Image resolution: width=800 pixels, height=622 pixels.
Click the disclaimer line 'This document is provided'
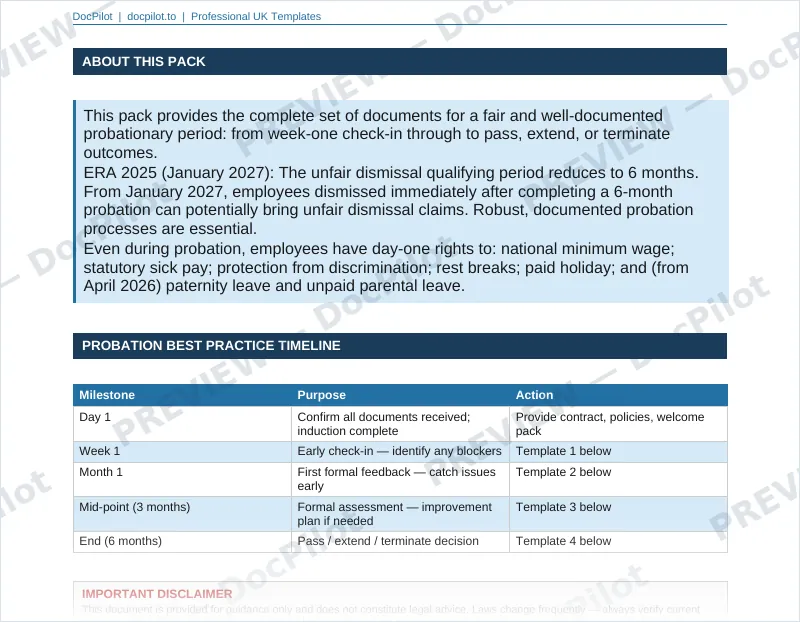coord(391,609)
